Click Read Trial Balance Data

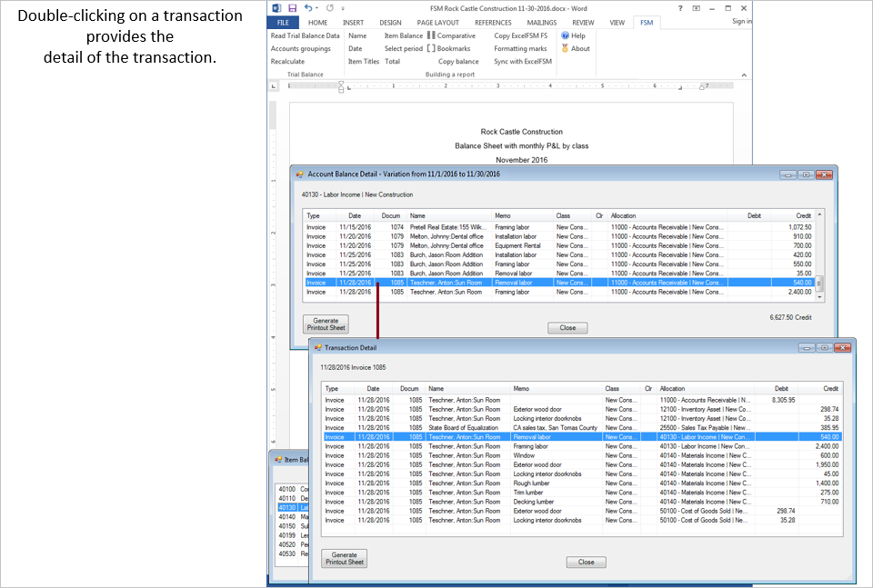306,35
